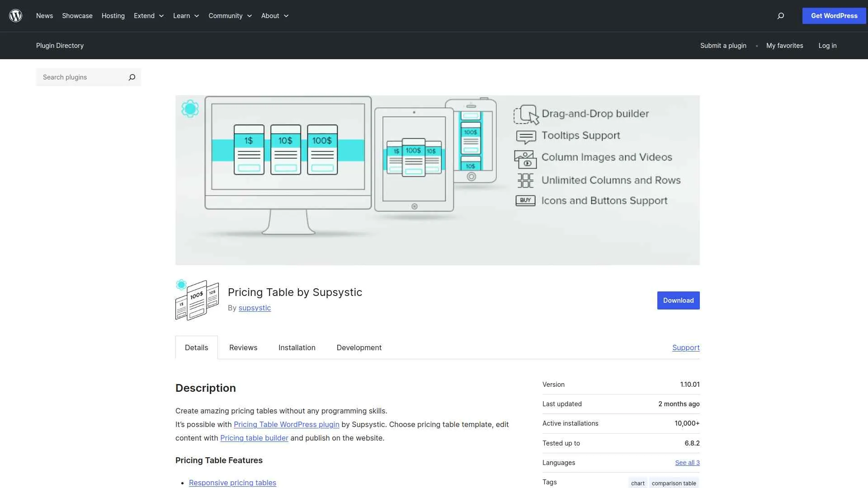Open the Support tab

[685, 347]
